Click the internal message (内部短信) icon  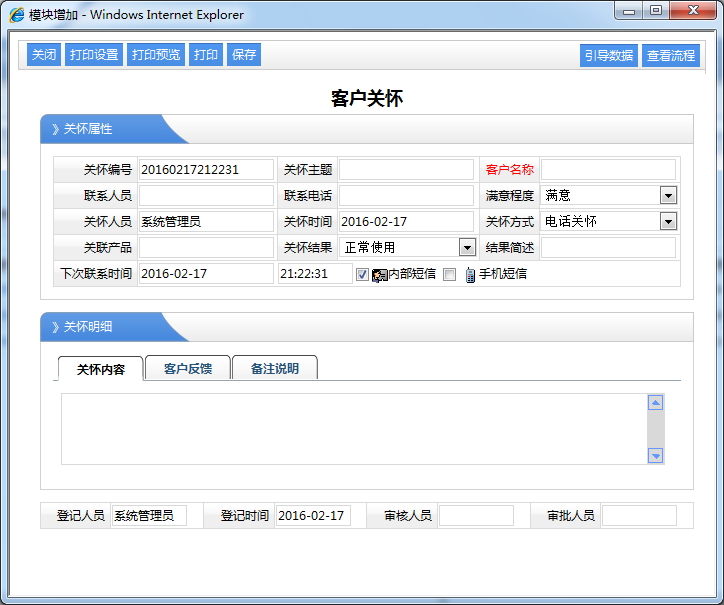[379, 275]
